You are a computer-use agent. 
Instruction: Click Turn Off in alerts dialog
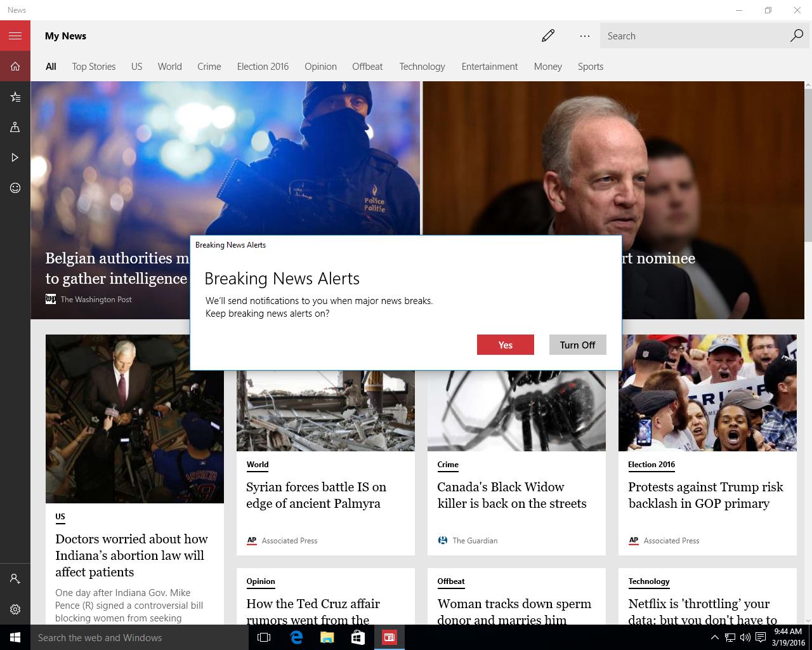pyautogui.click(x=577, y=345)
